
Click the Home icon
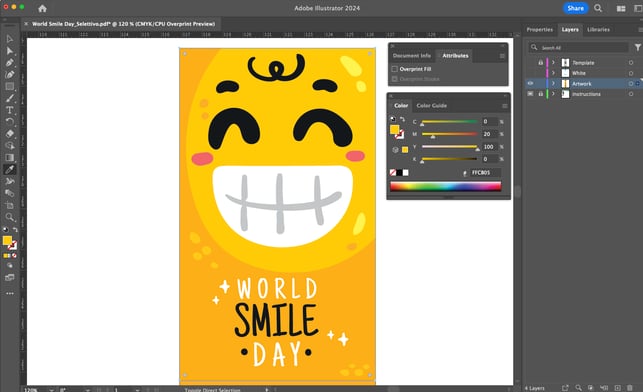[42, 8]
